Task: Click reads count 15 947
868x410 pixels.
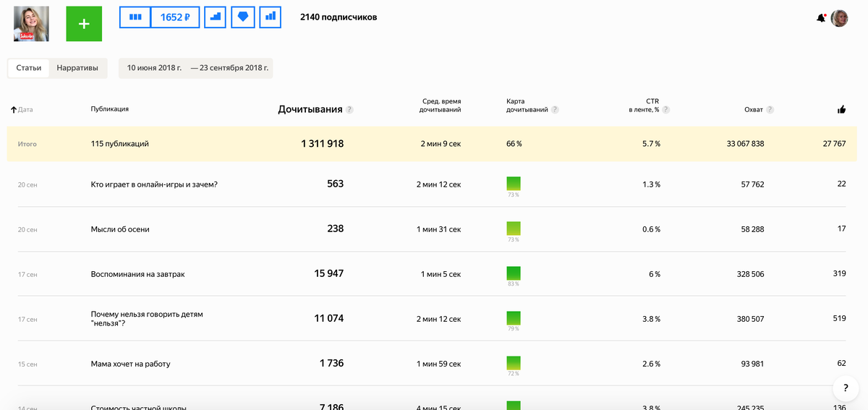Action: (329, 273)
